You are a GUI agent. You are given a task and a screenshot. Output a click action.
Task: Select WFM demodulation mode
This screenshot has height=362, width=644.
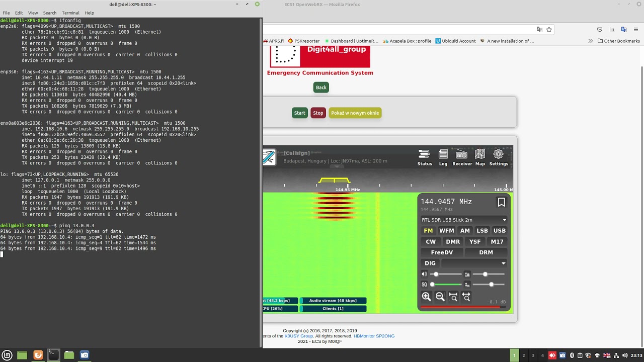point(446,231)
